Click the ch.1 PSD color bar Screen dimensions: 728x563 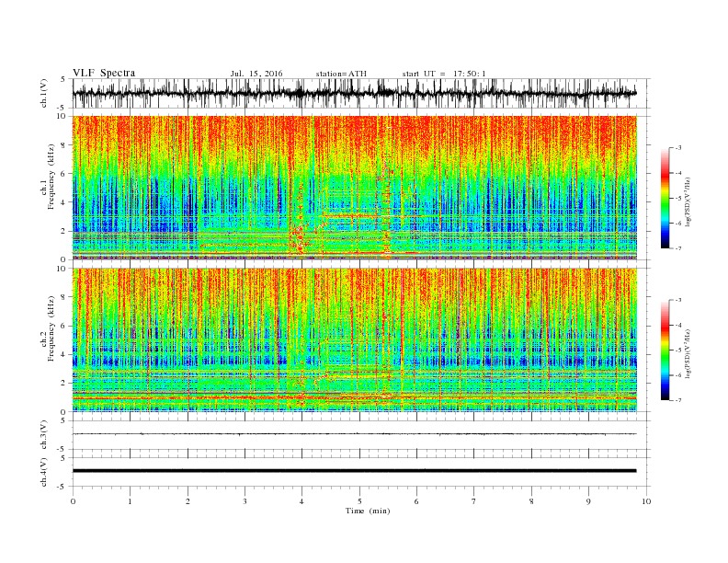[x=665, y=198]
